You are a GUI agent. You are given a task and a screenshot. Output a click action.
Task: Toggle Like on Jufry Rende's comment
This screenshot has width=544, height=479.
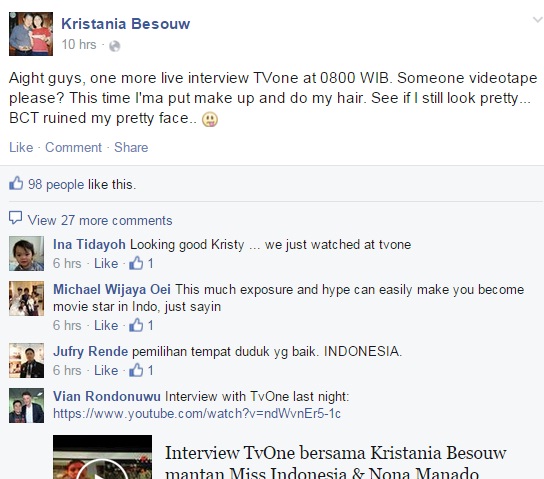click(x=106, y=370)
